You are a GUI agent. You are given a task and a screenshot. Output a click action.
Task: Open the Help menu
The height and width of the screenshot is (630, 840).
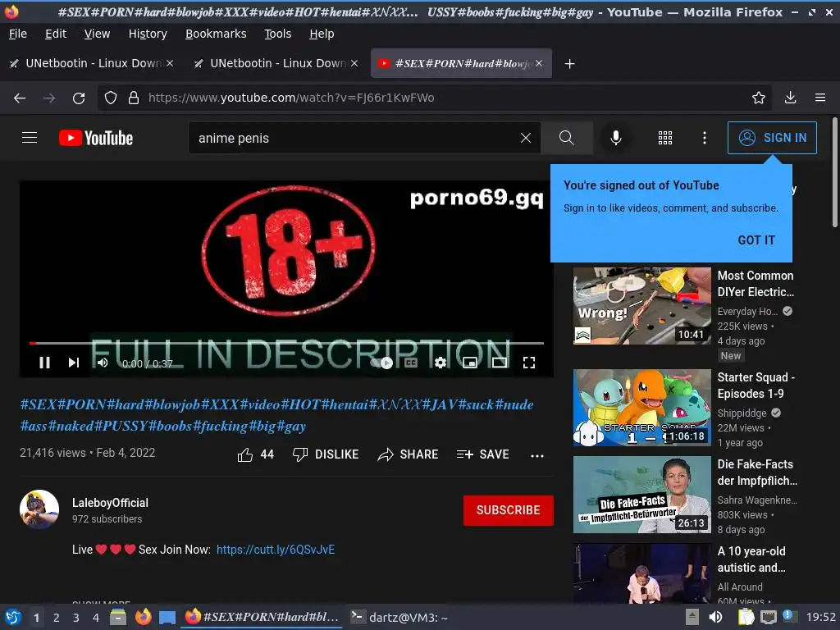click(x=322, y=34)
